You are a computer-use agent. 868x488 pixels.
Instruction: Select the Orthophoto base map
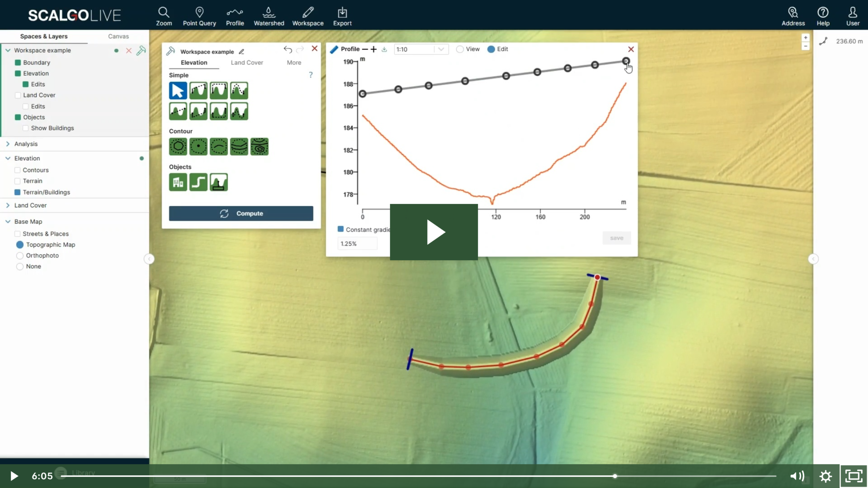point(20,256)
